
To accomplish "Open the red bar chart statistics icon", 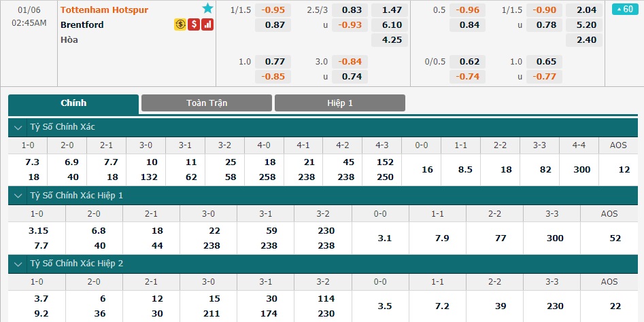I will coord(207,24).
